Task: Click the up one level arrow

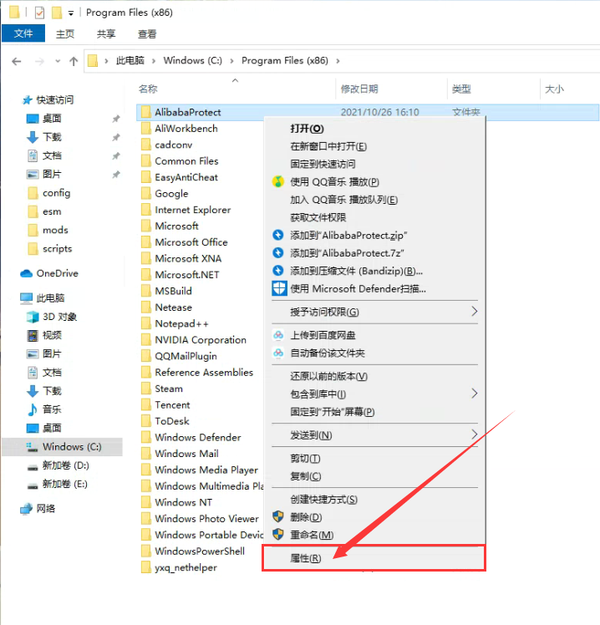Action: [73, 61]
